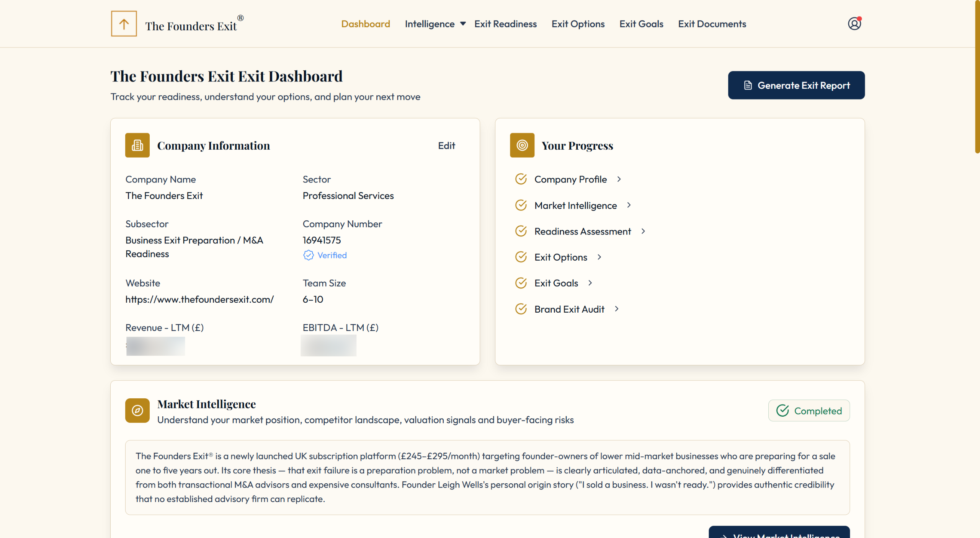
Task: Expand the Intelligence menu dropdown arrow
Action: 463,24
